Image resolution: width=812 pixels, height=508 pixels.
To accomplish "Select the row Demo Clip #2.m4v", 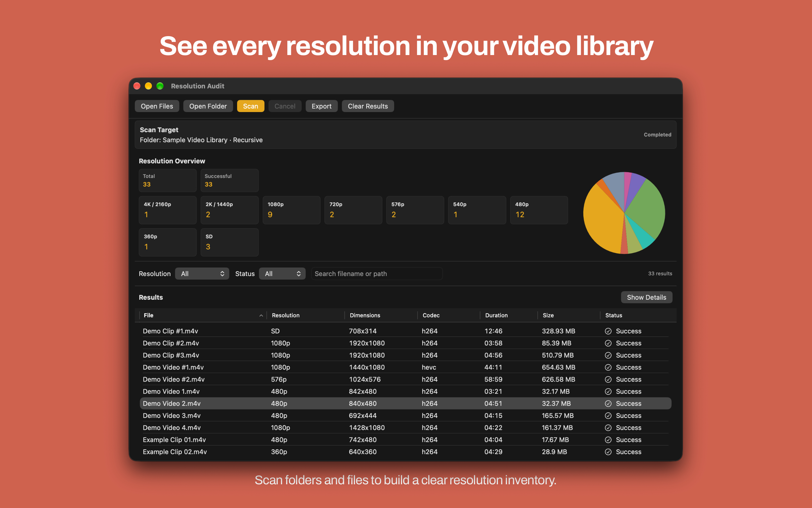I will [405, 343].
